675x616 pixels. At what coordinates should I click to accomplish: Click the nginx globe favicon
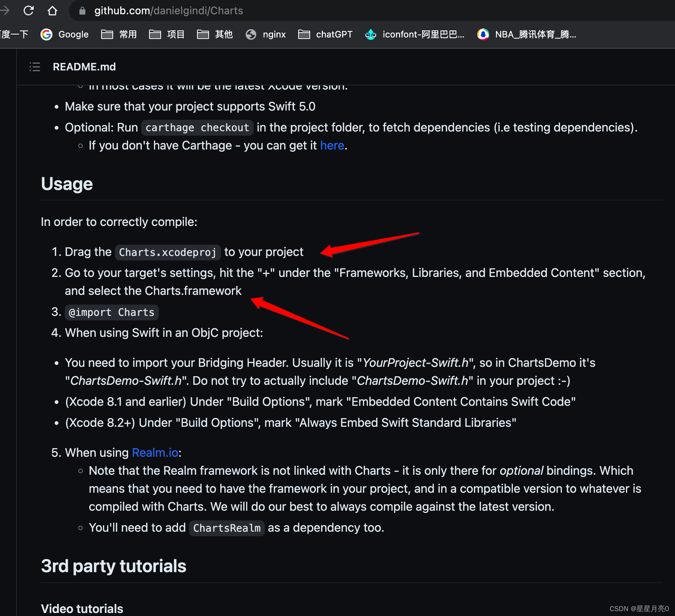click(251, 34)
